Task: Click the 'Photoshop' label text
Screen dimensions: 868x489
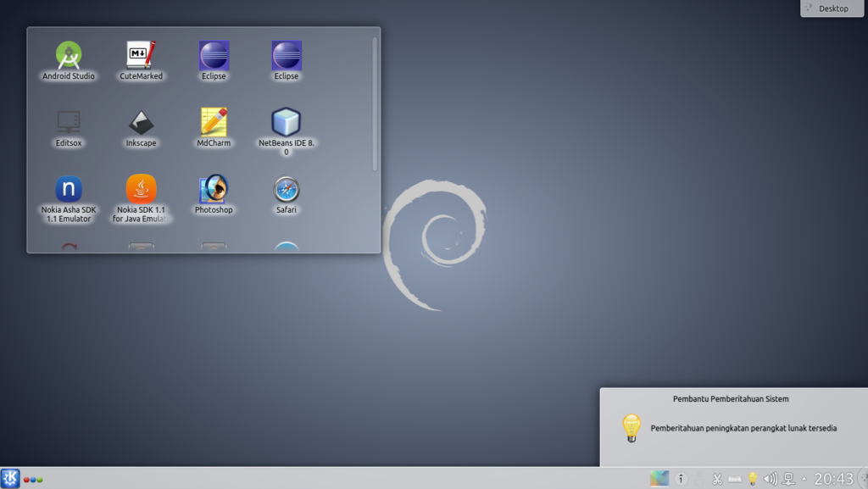Action: click(214, 209)
